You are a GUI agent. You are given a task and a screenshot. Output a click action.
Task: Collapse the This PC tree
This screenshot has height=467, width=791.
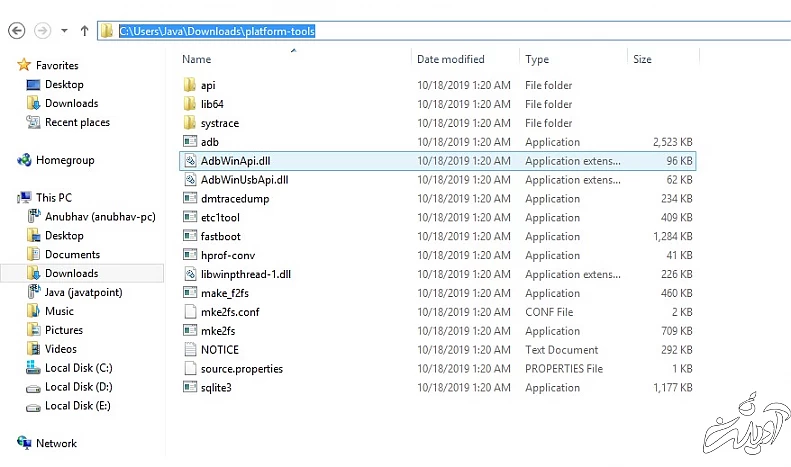point(8,198)
